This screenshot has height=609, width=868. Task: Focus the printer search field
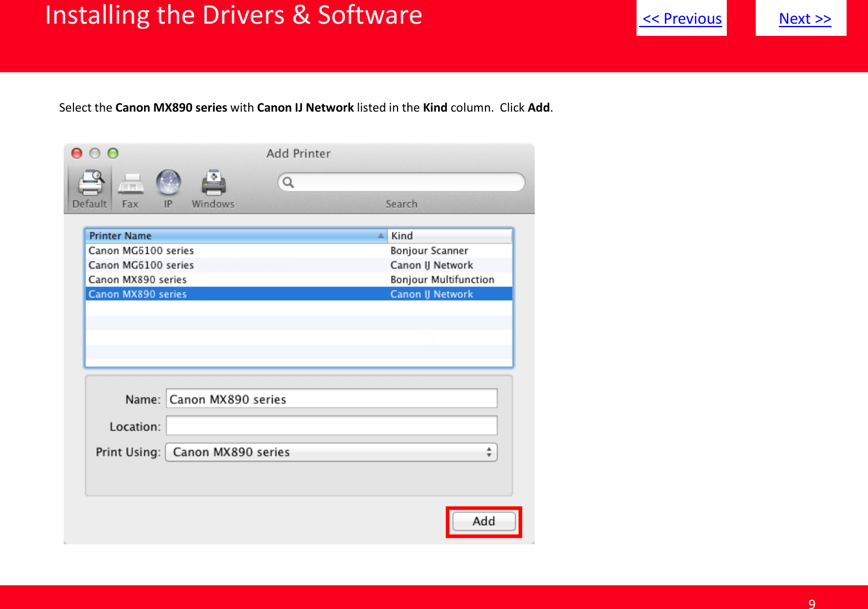[x=402, y=183]
